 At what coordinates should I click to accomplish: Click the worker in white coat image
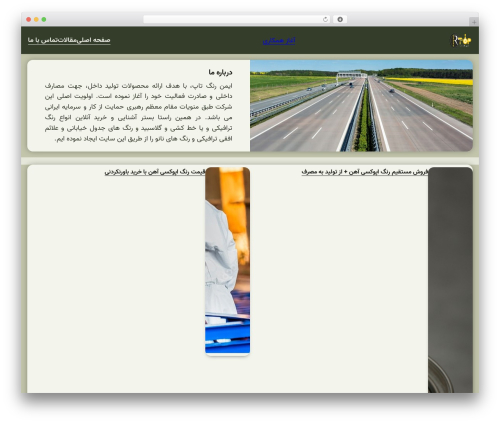(227, 260)
